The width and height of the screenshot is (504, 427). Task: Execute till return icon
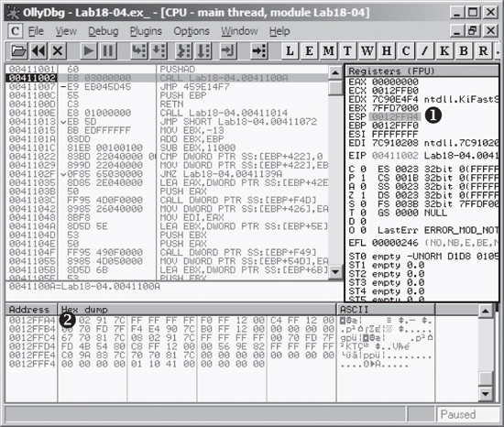tap(228, 50)
